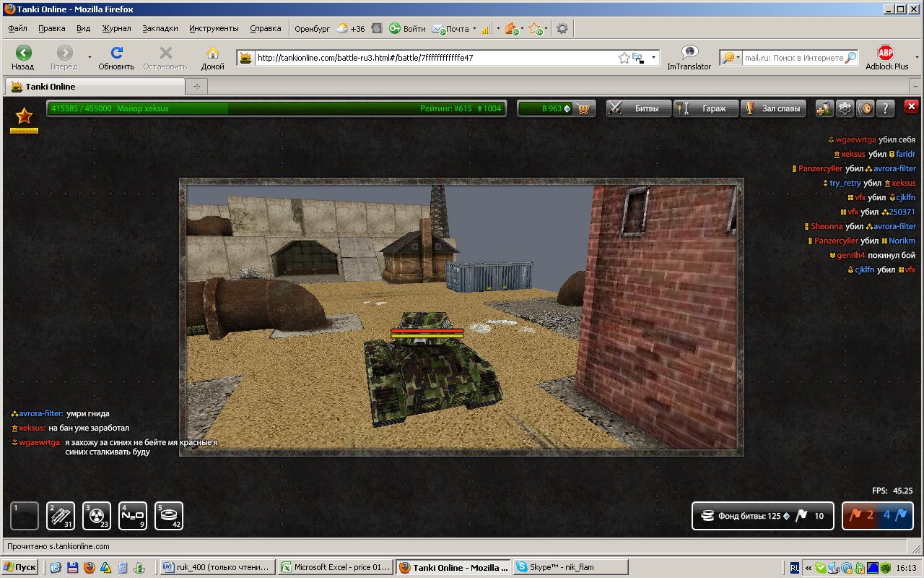Open Журнал menu
Screen dimensions: 924x578
[x=116, y=29]
